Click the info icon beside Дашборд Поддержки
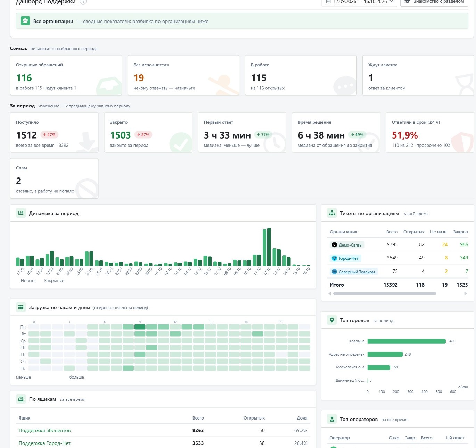This screenshot has height=448, width=476. coord(83,2)
